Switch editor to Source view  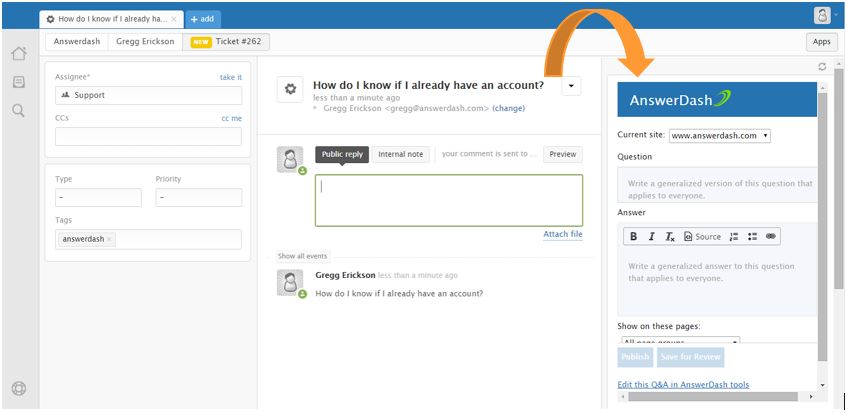(x=702, y=236)
